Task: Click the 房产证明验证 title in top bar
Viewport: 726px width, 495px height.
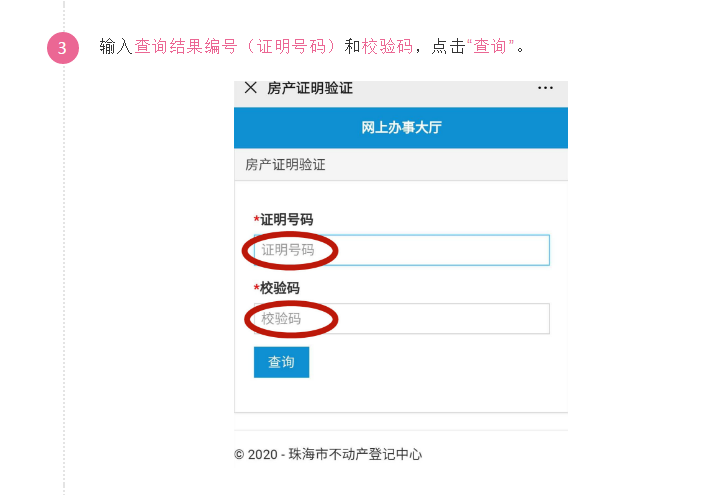Action: pos(310,88)
